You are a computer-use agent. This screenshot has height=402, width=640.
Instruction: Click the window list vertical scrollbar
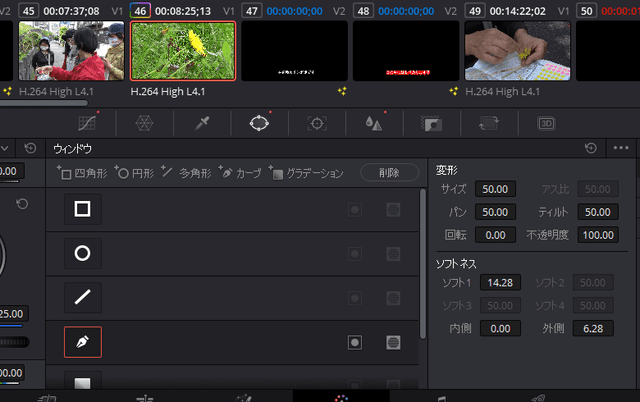(x=423, y=264)
